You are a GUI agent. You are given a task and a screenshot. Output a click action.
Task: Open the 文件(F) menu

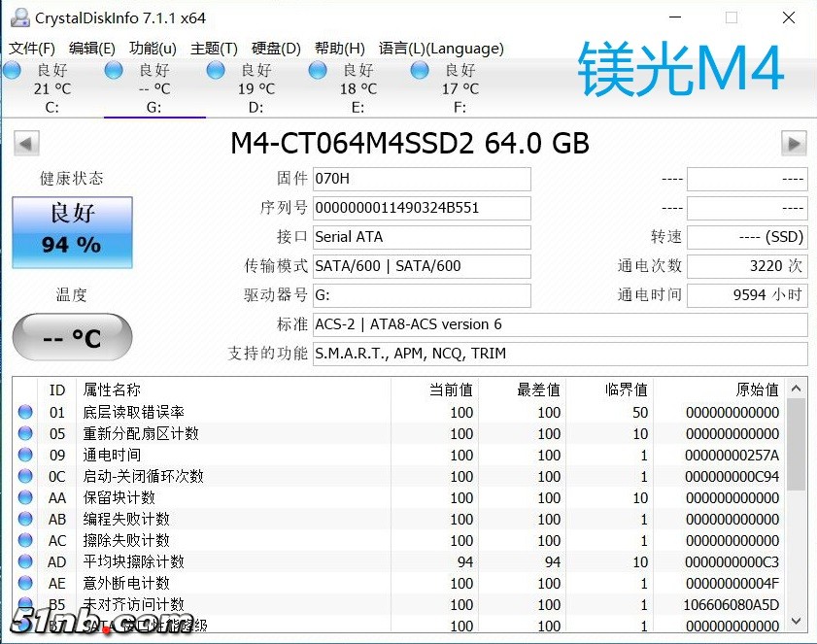32,49
